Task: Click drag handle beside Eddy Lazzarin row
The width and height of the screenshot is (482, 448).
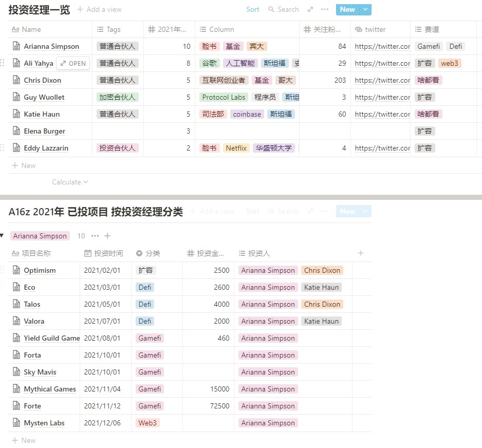Action: 2,147
